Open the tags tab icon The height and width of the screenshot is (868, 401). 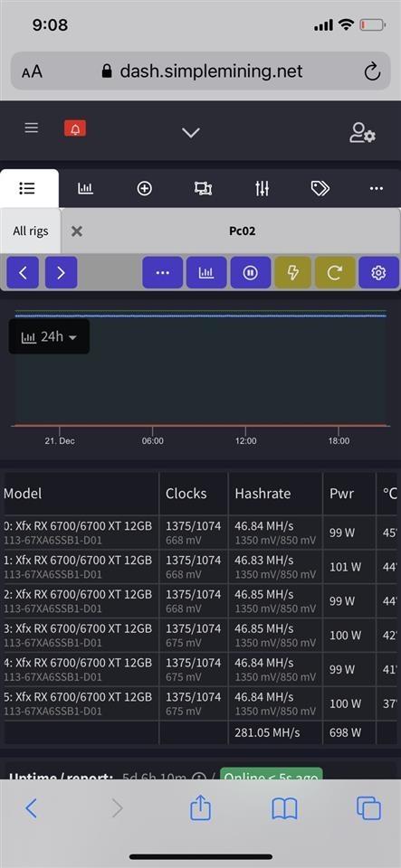pyautogui.click(x=320, y=189)
